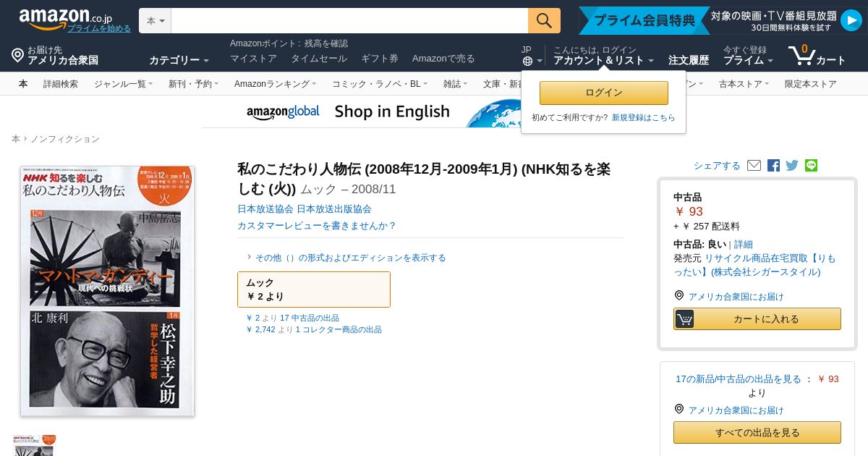
Task: Click the ログイン button
Action: click(603, 93)
